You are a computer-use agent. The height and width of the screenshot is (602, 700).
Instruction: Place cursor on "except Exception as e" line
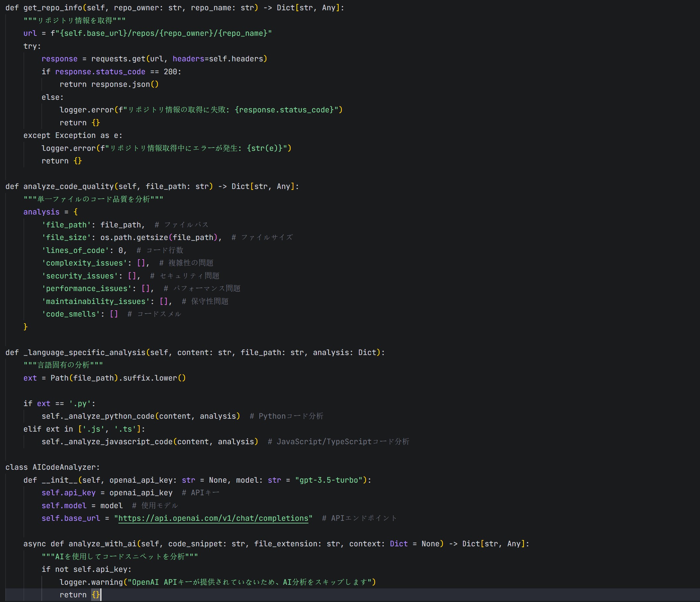click(73, 136)
